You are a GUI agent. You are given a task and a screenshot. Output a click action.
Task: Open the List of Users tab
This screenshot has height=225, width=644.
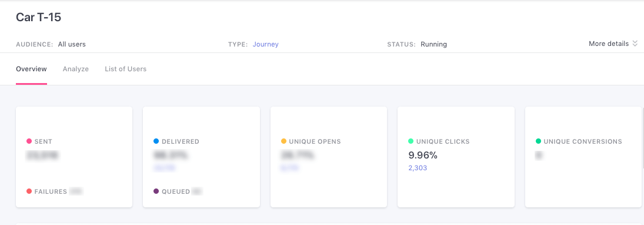126,69
